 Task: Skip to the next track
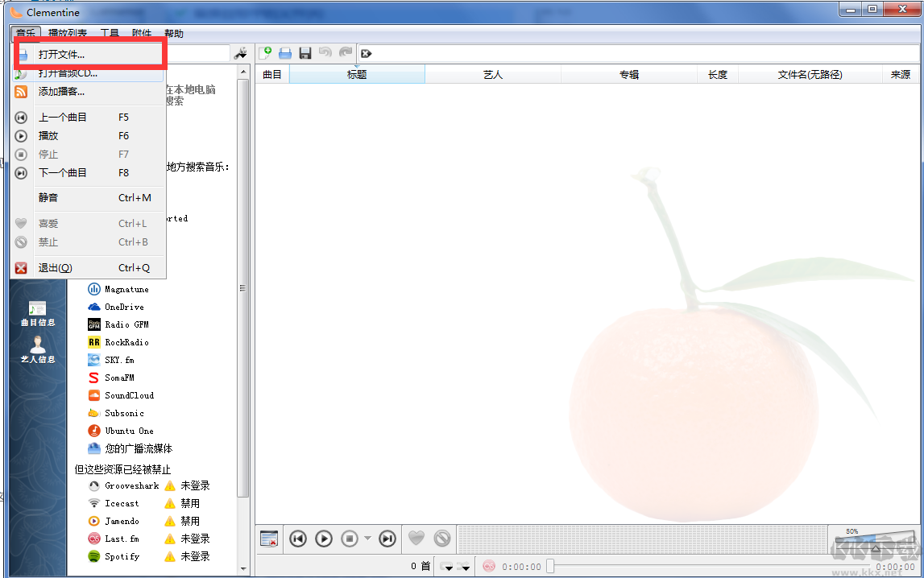click(x=387, y=539)
